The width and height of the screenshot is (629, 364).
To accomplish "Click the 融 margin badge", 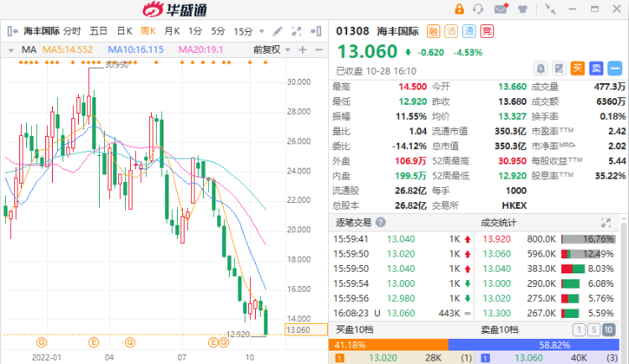I will click(434, 31).
